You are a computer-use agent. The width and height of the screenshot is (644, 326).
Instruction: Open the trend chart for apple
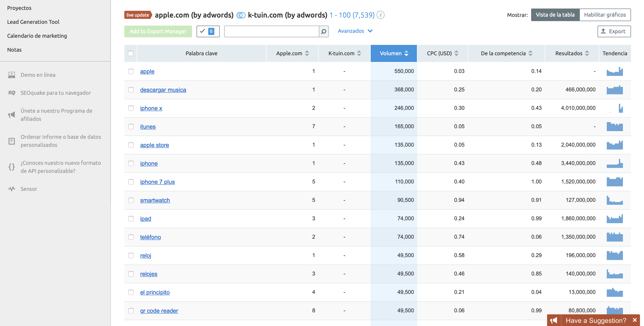(615, 71)
